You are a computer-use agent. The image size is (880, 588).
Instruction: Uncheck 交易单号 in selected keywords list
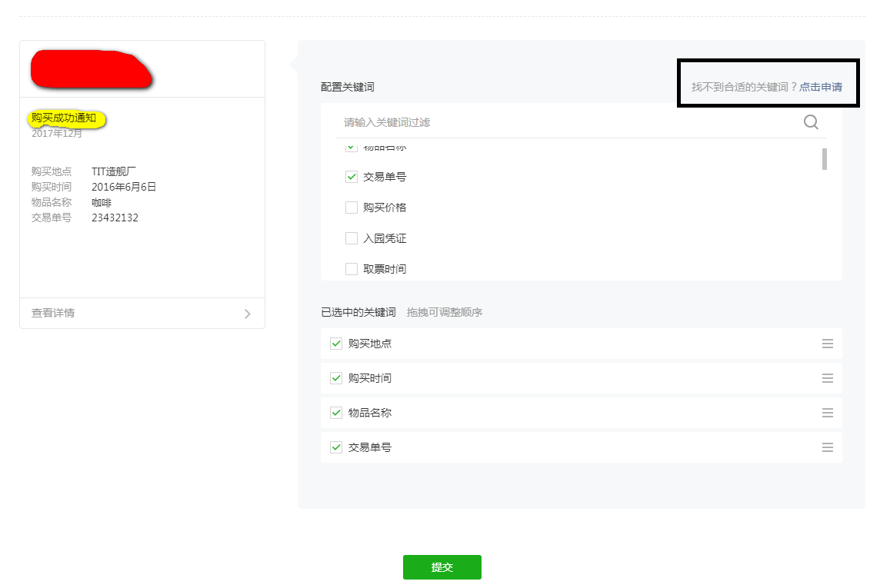click(x=336, y=447)
